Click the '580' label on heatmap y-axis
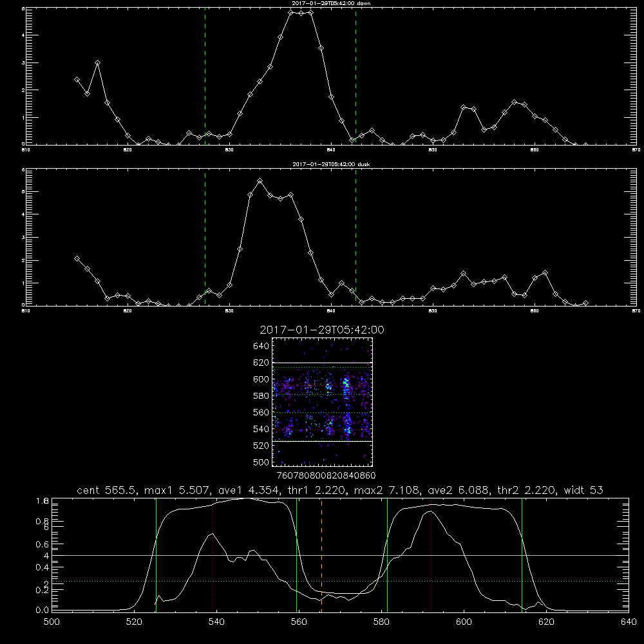This screenshot has width=644, height=644. point(261,396)
